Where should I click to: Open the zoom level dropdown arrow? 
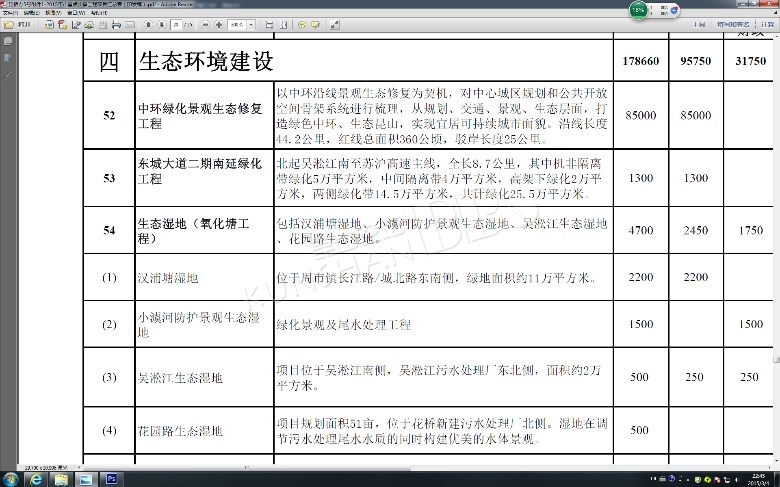click(251, 24)
